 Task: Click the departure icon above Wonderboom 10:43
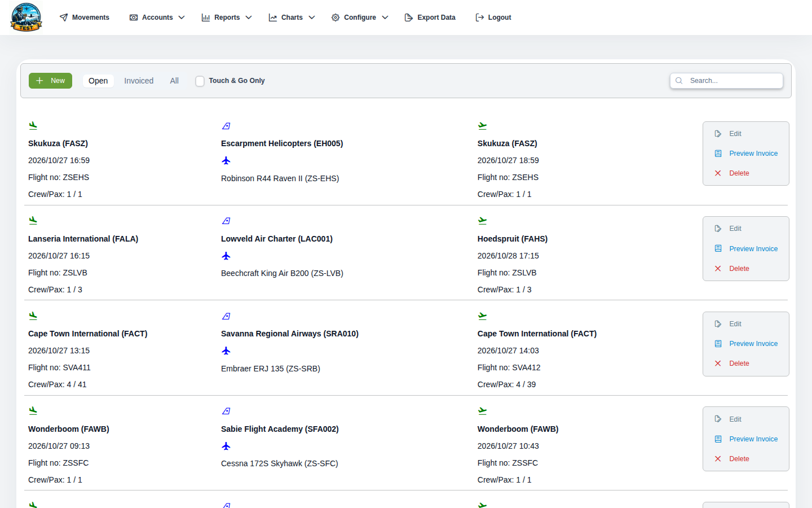pyautogui.click(x=482, y=411)
